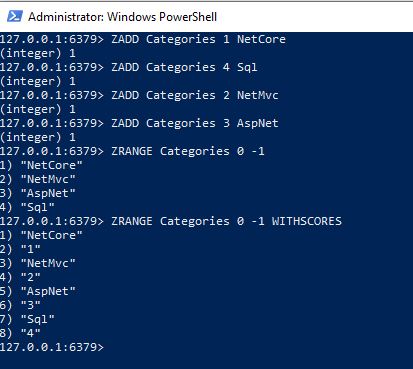This screenshot has height=369, width=413.
Task: Click the first "NetMvc" output entry
Action: [38, 179]
